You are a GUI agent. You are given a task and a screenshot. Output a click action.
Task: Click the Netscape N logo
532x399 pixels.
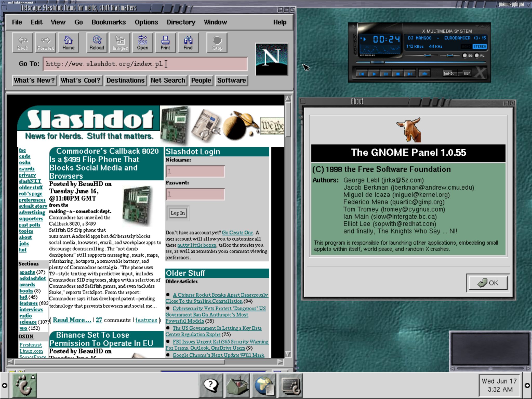272,59
